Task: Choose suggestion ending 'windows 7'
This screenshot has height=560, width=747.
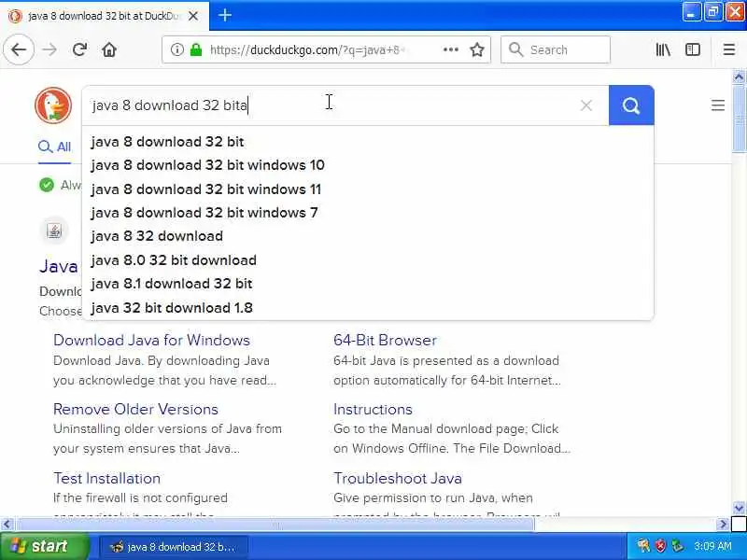Action: click(204, 213)
